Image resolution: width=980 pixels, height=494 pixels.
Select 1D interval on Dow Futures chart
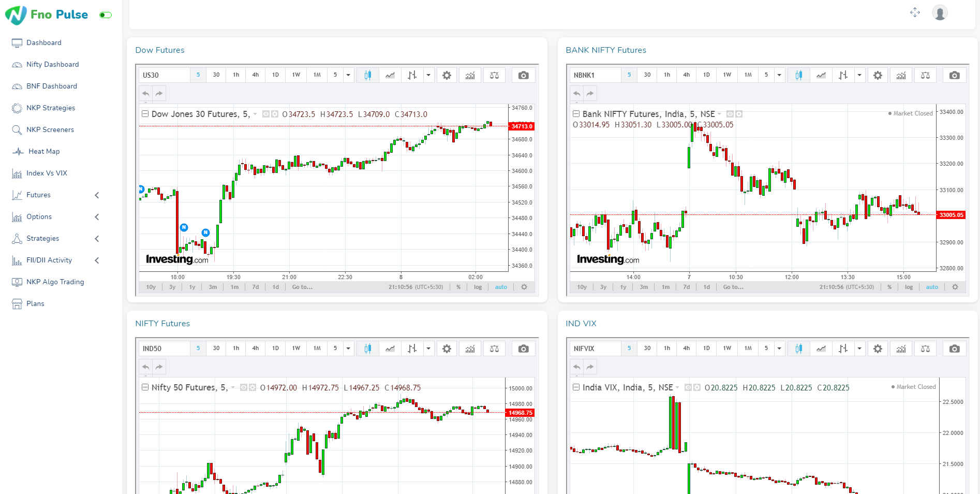coord(275,75)
